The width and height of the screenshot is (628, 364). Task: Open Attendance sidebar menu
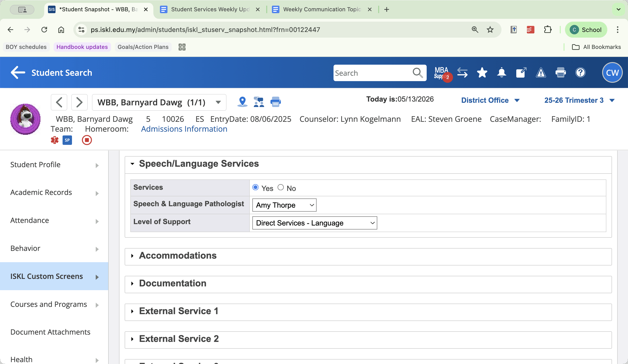(x=54, y=221)
